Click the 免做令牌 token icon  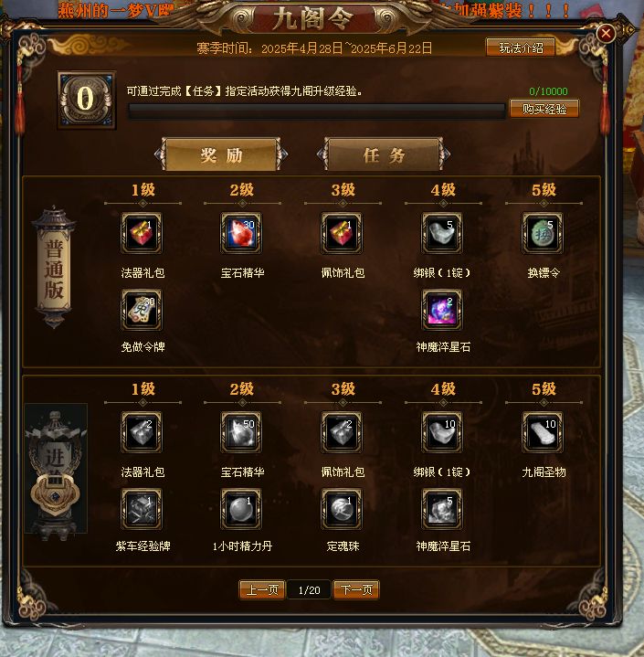142,310
